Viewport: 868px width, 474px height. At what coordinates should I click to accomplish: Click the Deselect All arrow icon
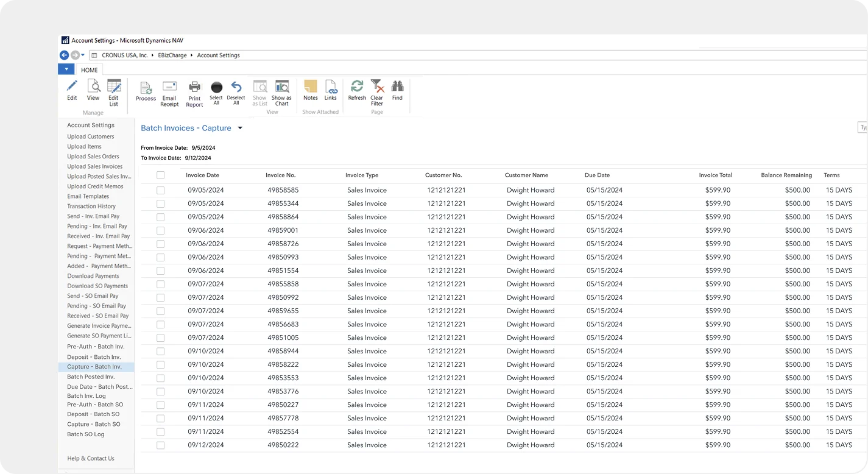click(236, 87)
